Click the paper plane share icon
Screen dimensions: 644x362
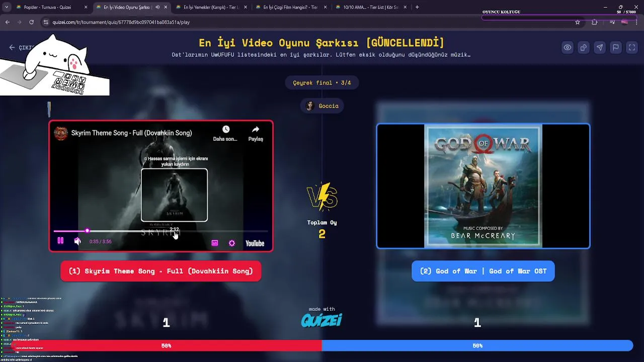point(600,48)
